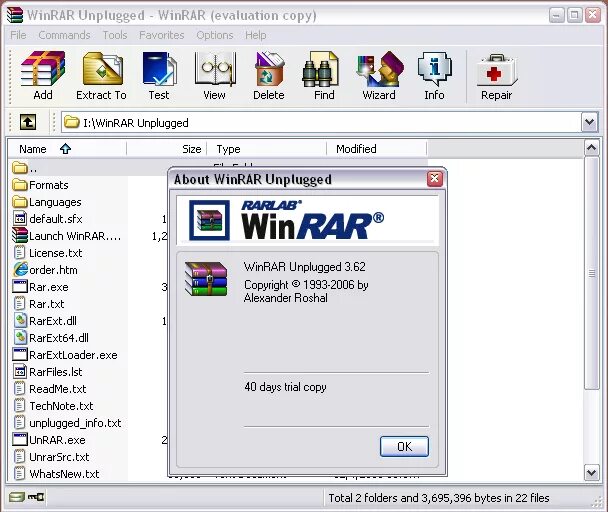Image resolution: width=608 pixels, height=512 pixels.
Task: Select the RarExtLoader.exe file name
Action: click(73, 355)
